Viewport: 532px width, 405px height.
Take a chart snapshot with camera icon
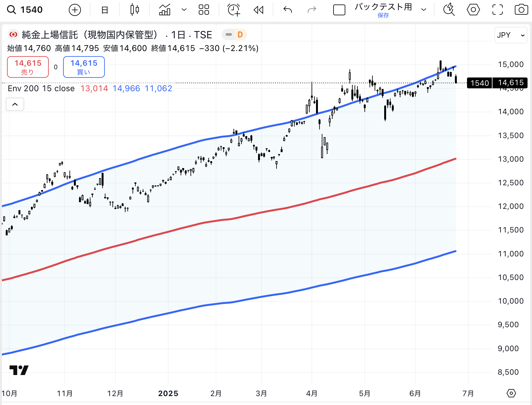pos(521,10)
